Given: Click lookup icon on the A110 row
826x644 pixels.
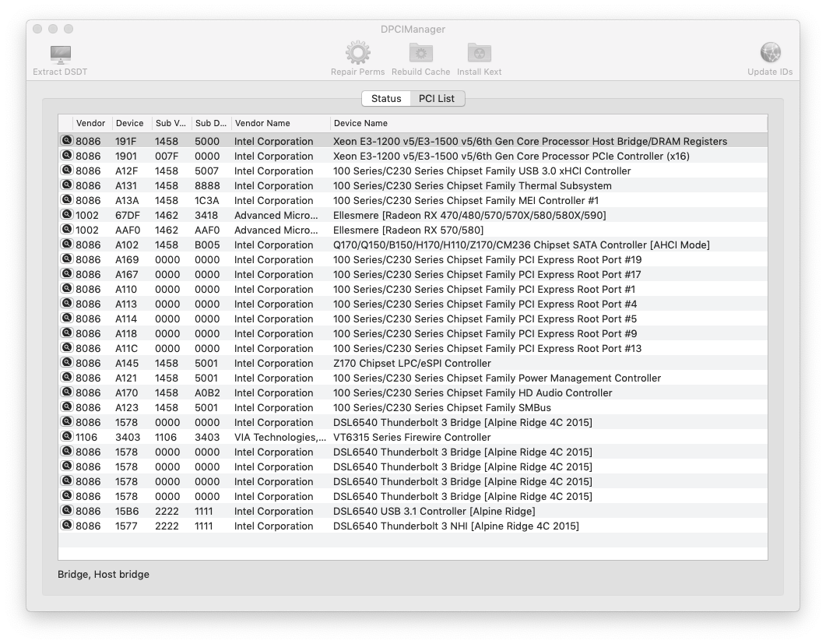Looking at the screenshot, I should pos(67,288).
